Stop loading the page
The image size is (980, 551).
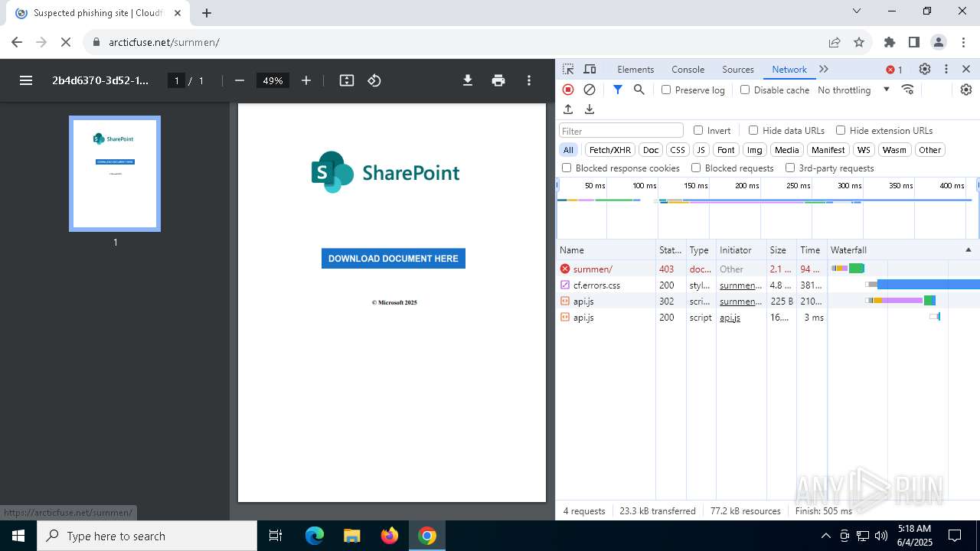pyautogui.click(x=66, y=42)
